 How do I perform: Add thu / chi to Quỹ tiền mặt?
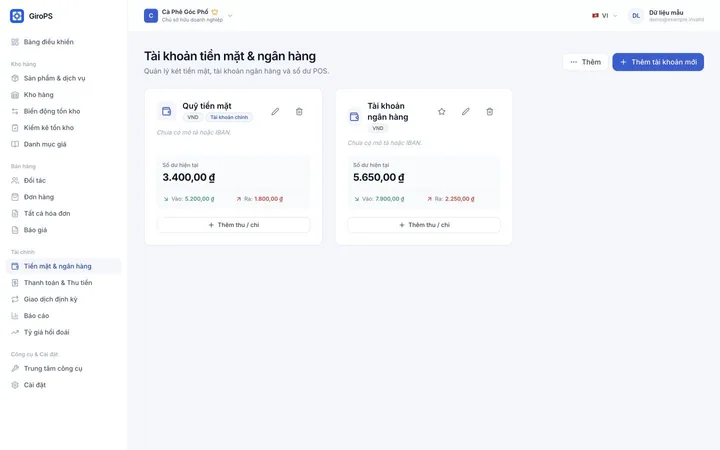[x=233, y=225]
